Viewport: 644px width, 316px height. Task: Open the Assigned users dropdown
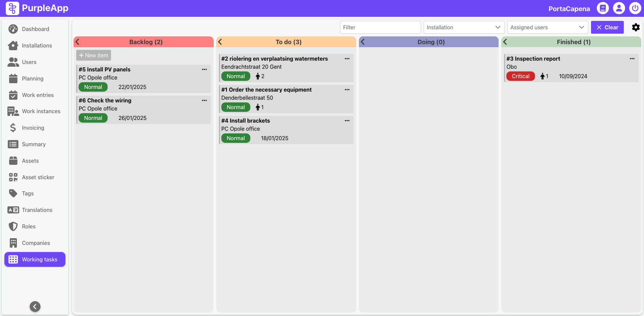tap(547, 27)
